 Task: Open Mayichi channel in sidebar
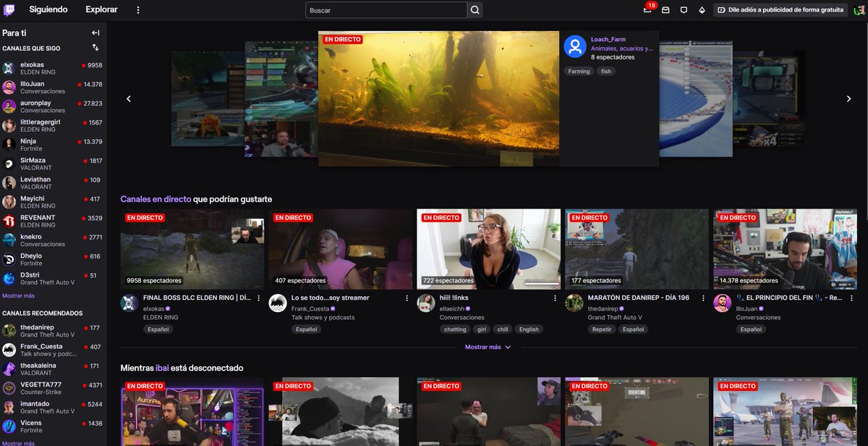[54, 202]
